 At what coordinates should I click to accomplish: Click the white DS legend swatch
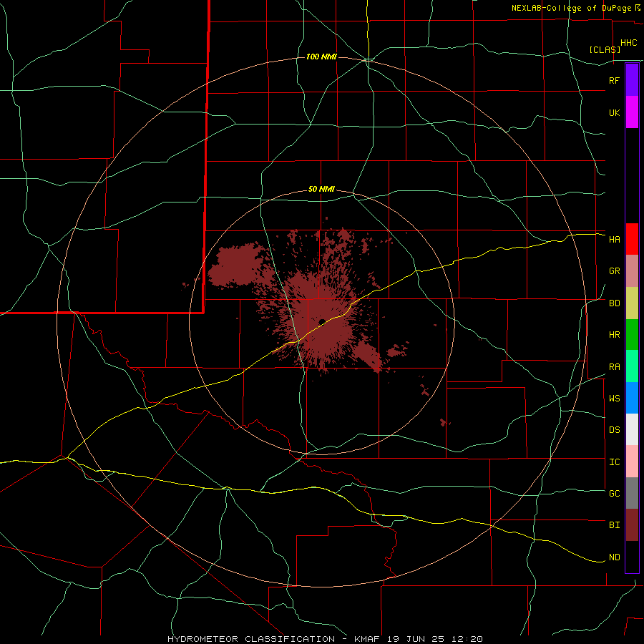click(632, 429)
